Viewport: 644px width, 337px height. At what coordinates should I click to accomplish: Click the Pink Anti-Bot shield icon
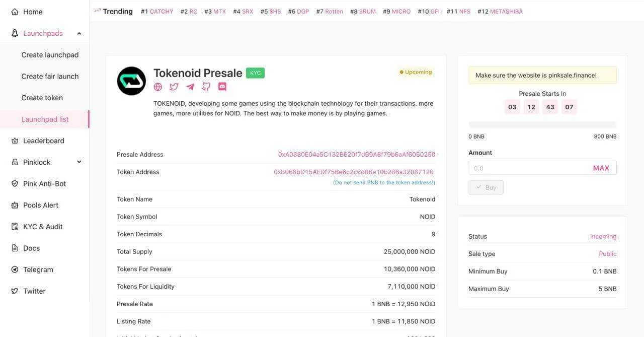click(x=15, y=184)
